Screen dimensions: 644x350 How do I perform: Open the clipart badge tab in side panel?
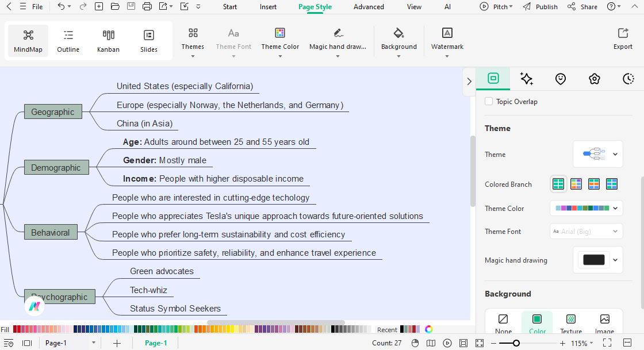(595, 79)
